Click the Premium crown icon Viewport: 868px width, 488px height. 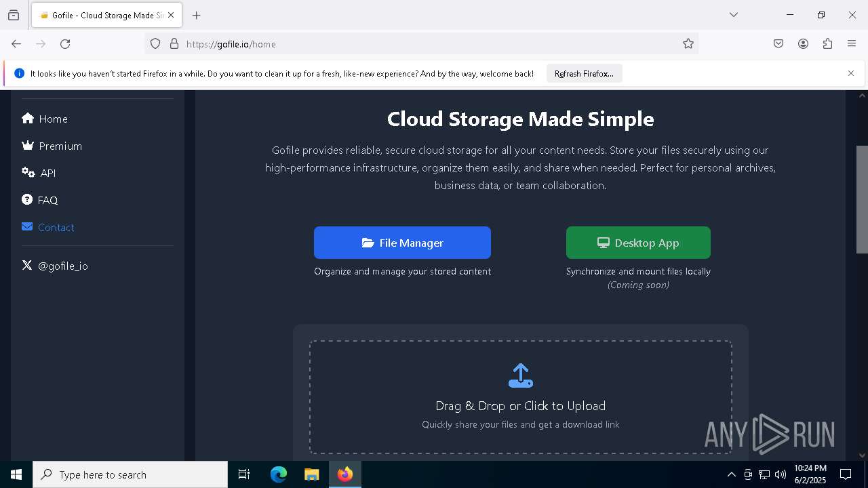pyautogui.click(x=28, y=145)
